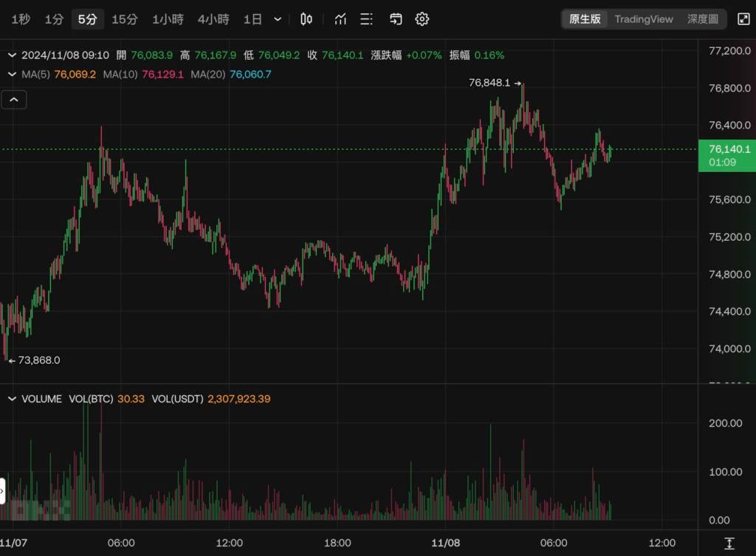Click the chart replay/return icon
This screenshot has width=756, height=556.
396,19
